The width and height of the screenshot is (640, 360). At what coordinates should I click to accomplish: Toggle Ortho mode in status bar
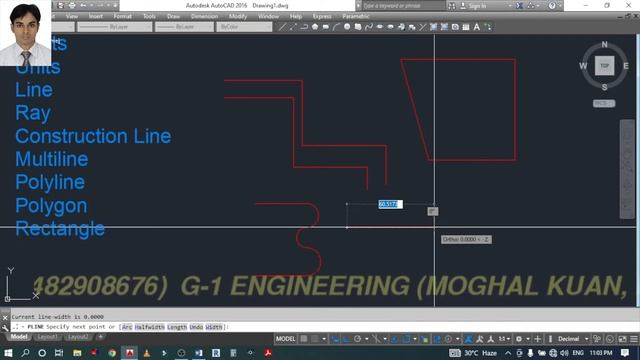pyautogui.click(x=346, y=339)
